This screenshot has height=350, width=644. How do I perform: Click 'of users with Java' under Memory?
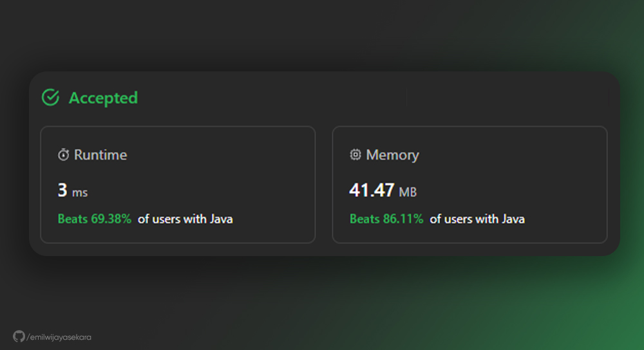[x=477, y=219]
